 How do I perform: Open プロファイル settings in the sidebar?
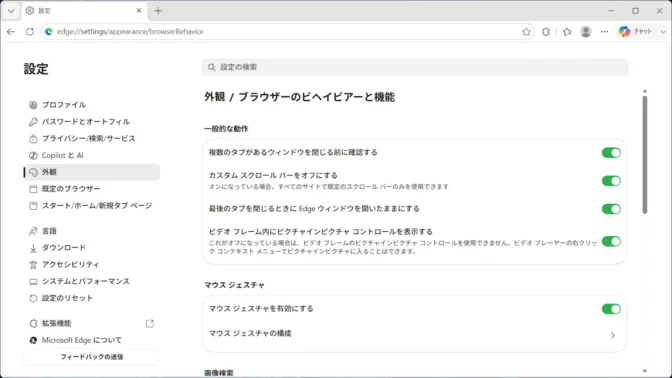pos(92,105)
